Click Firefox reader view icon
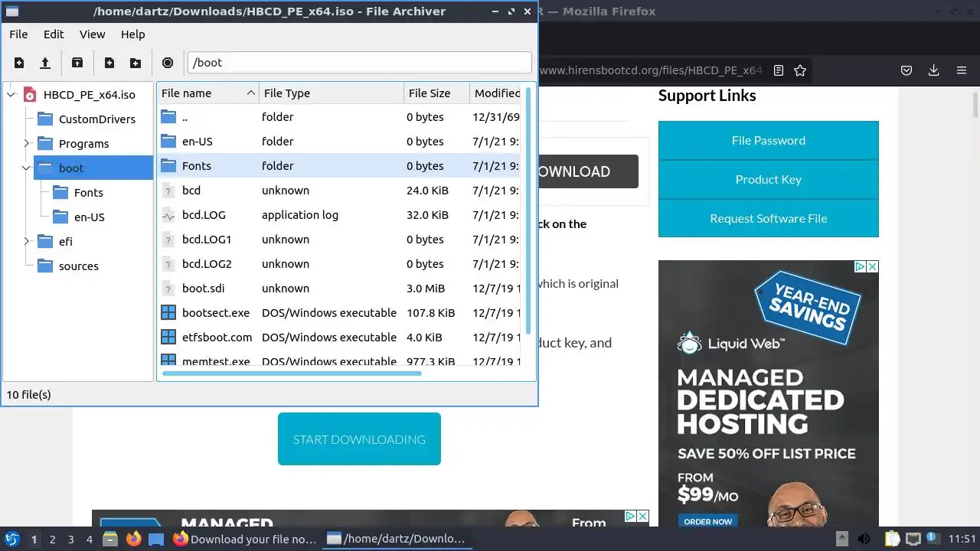Image resolution: width=980 pixels, height=551 pixels. [779, 70]
